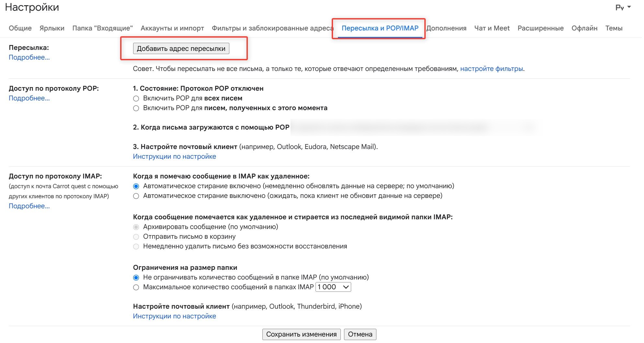Open the настройте фильтры link
The width and height of the screenshot is (644, 343).
(491, 69)
